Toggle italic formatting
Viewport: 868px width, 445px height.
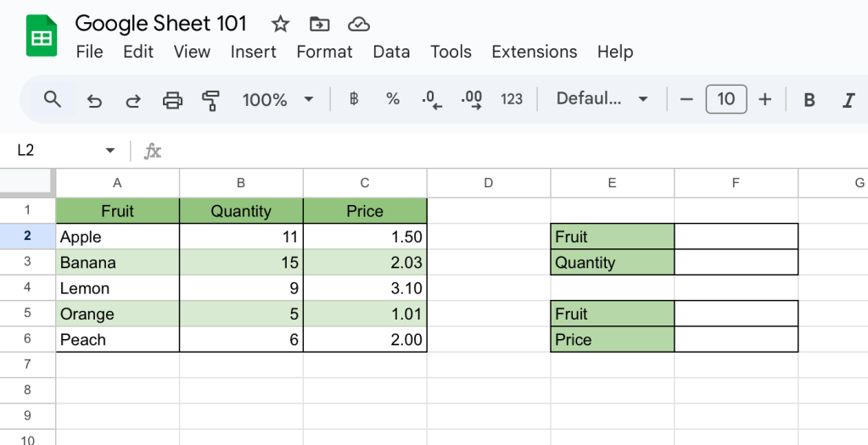[848, 100]
